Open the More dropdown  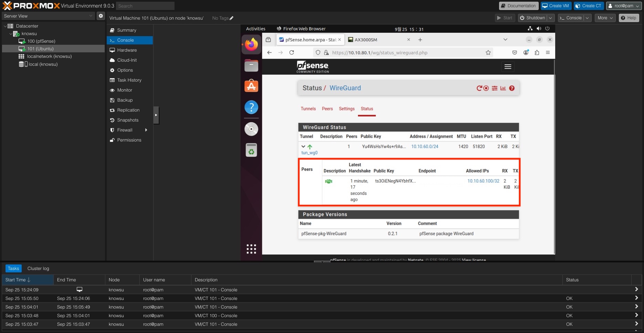(x=605, y=18)
